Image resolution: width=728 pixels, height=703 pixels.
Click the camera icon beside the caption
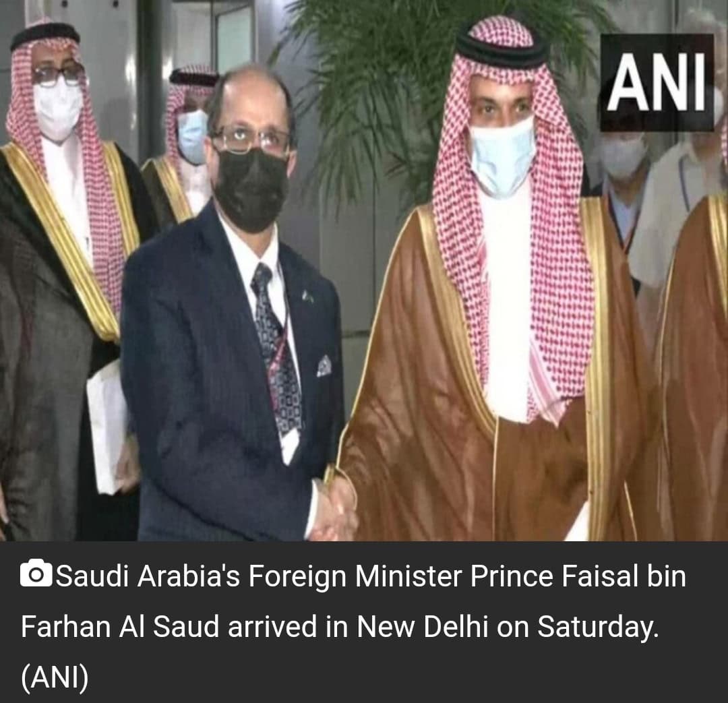[x=36, y=574]
